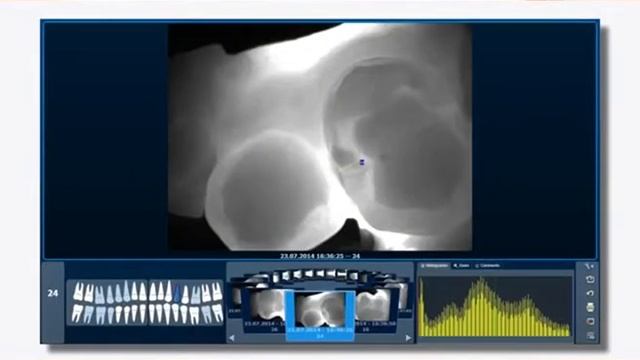Click the undo arrow icon
The width and height of the screenshot is (640, 360).
[590, 293]
